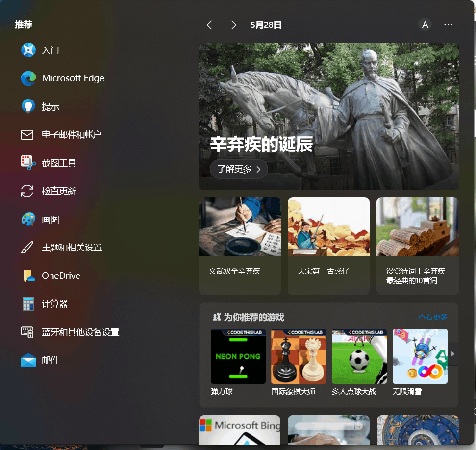Open the 多人点球大战 soccer game thumbnail
Screen dimensions: 476x450
click(359, 356)
